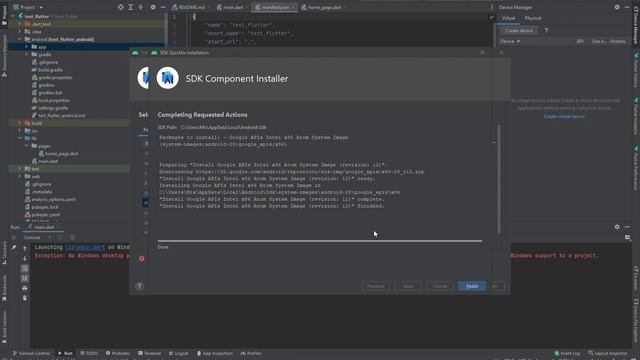Open Version Control tool window
The image size is (640, 360).
click(x=31, y=353)
